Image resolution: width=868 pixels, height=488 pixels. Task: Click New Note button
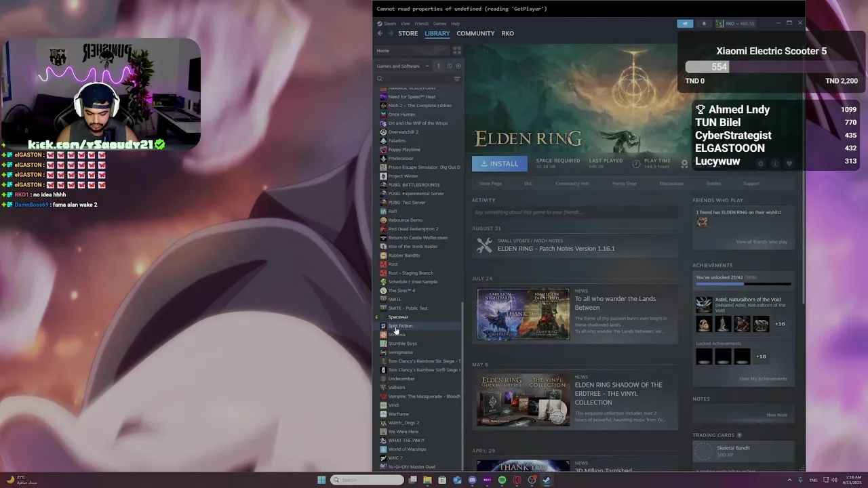[x=776, y=415]
